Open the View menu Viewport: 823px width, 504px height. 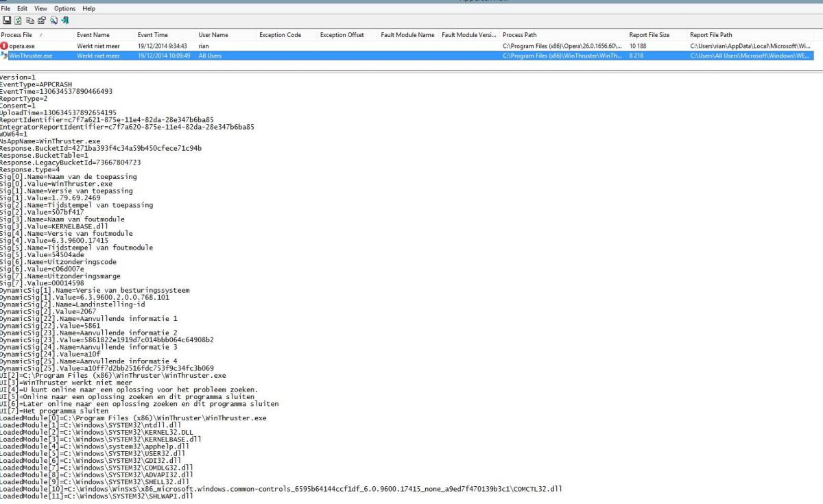41,8
